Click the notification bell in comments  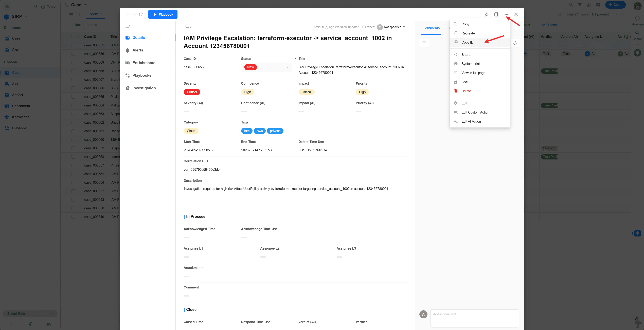(515, 43)
